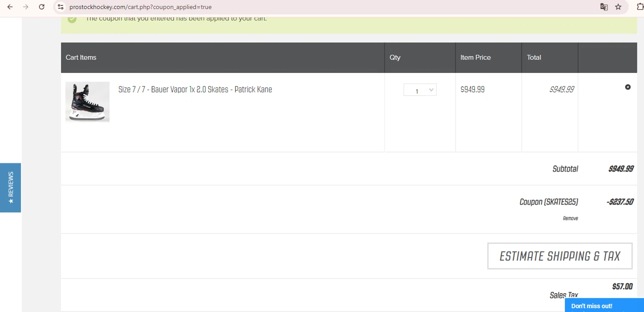Click the Coupon (SKATES25) label
The width and height of the screenshot is (644, 312).
549,202
